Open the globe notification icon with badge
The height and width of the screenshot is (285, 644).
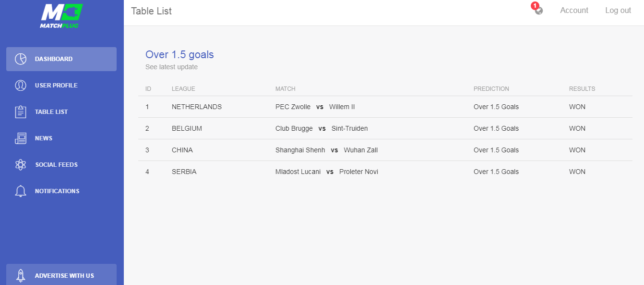(538, 10)
